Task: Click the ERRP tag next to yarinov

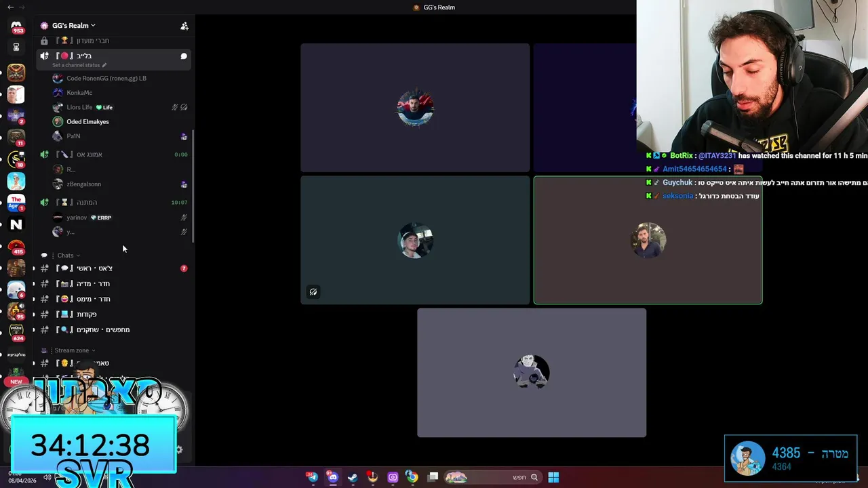Action: click(101, 218)
